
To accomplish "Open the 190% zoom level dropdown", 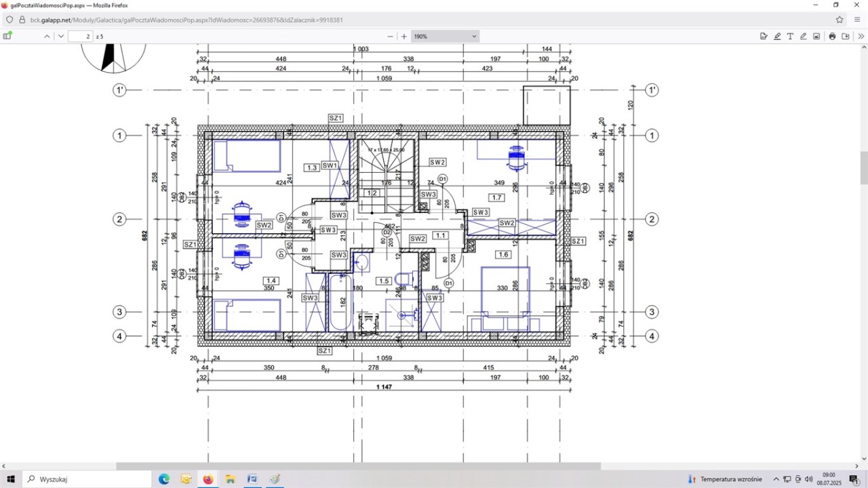I will pyautogui.click(x=446, y=37).
